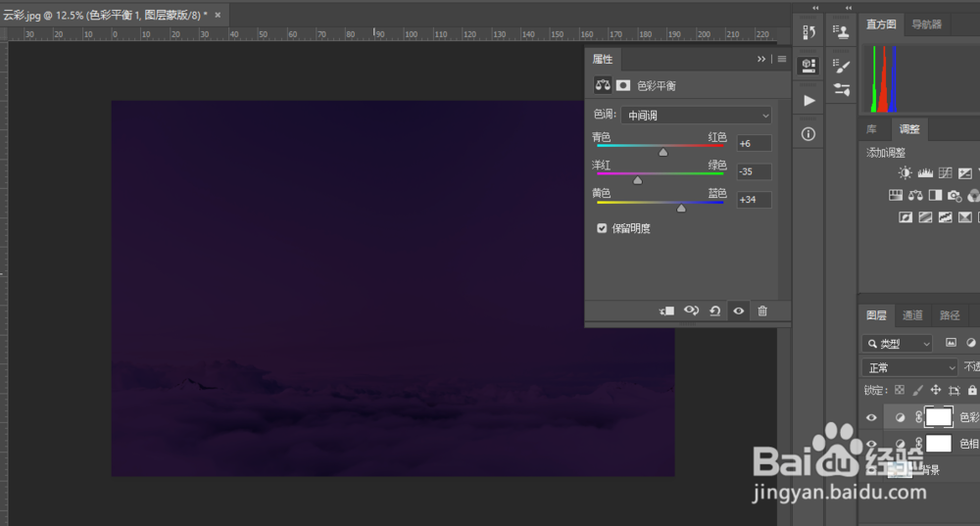The height and width of the screenshot is (526, 980).
Task: Switch to the 直方图 tab
Action: pyautogui.click(x=881, y=24)
